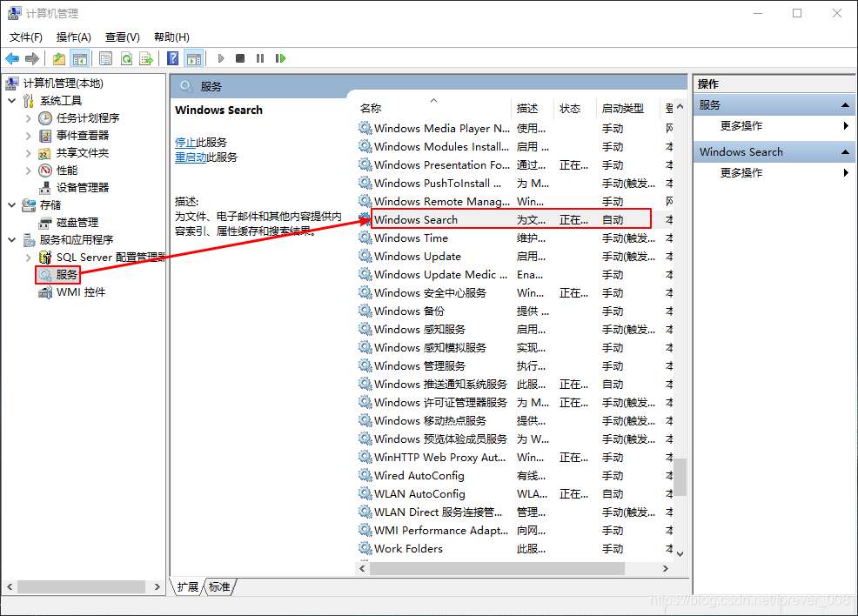Select the Event Viewer icon in tree

pyautogui.click(x=45, y=136)
